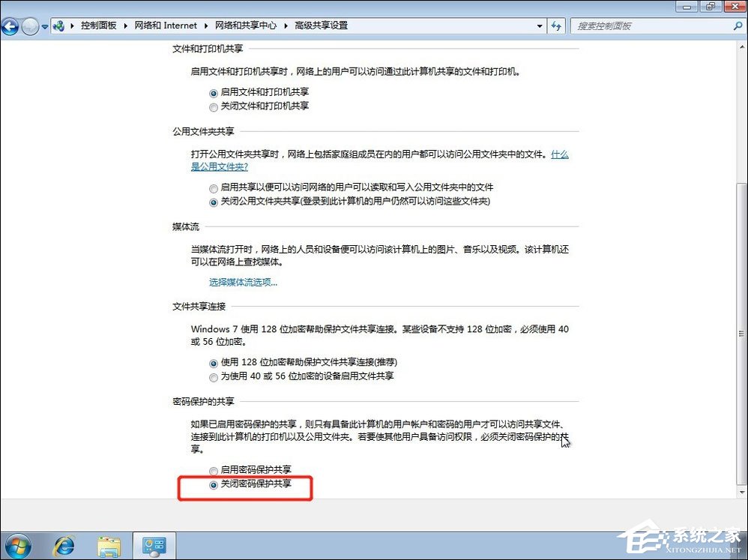Enable 启用文件和打印机共享 option

(214, 93)
